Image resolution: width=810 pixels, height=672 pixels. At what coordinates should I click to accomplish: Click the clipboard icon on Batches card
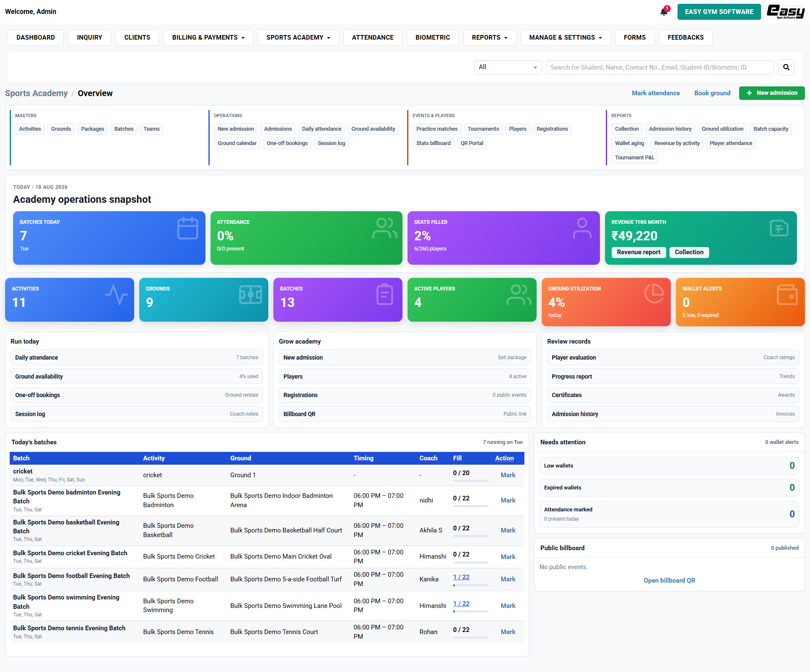[x=385, y=294]
